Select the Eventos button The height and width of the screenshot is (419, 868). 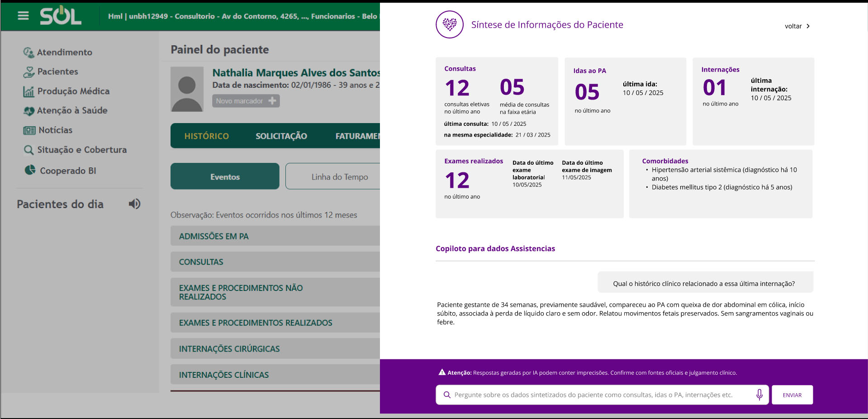[225, 176]
